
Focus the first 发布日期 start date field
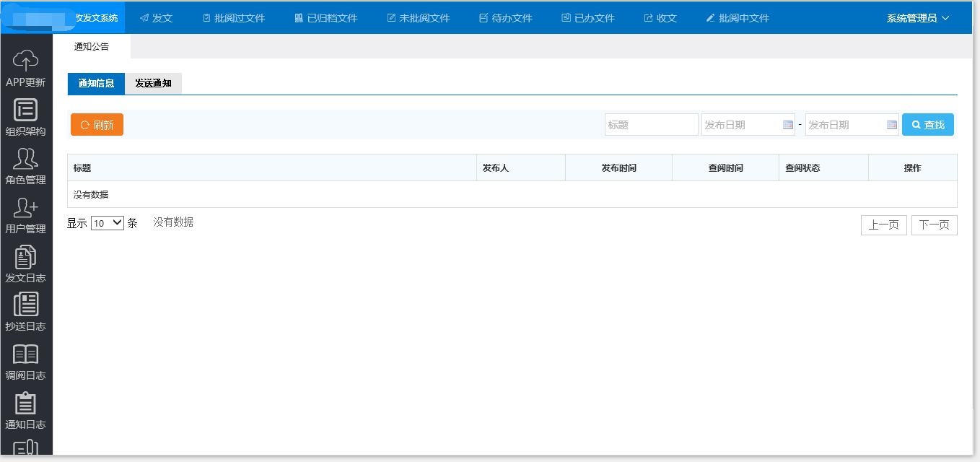coord(748,124)
